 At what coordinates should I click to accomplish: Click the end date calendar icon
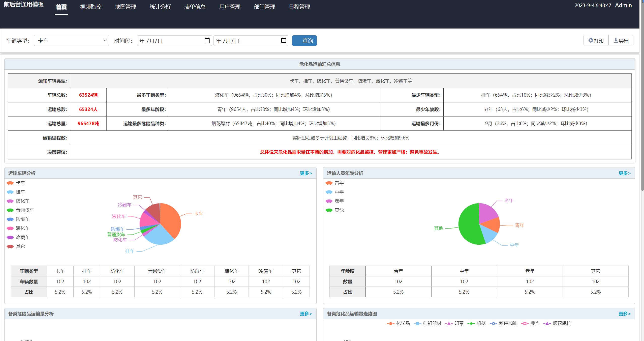[x=284, y=40]
